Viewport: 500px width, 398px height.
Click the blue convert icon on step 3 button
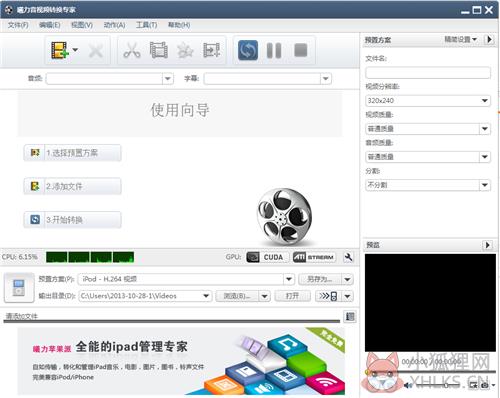[x=35, y=220]
